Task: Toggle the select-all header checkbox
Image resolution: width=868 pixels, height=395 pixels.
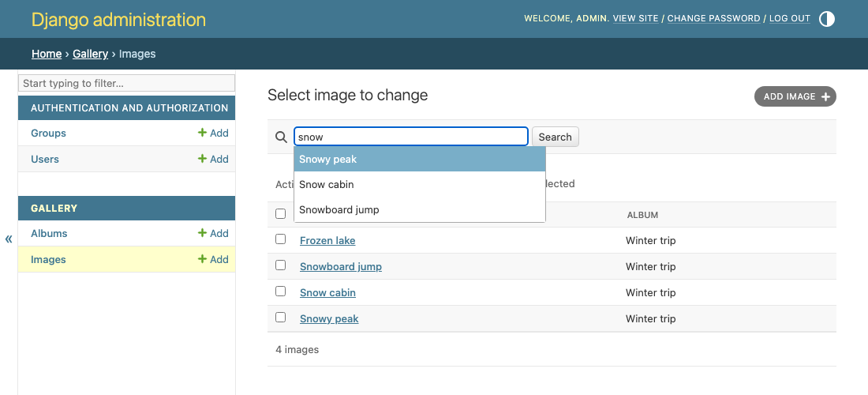Action: [281, 214]
